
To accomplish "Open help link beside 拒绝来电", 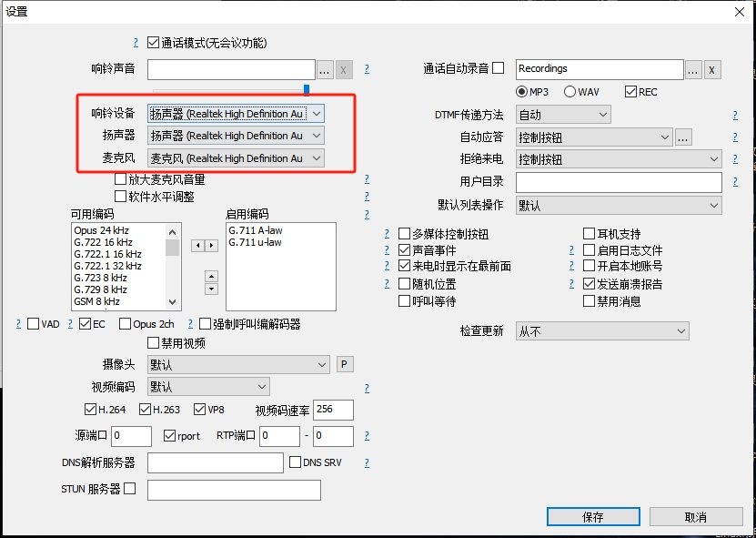I will click(x=735, y=158).
